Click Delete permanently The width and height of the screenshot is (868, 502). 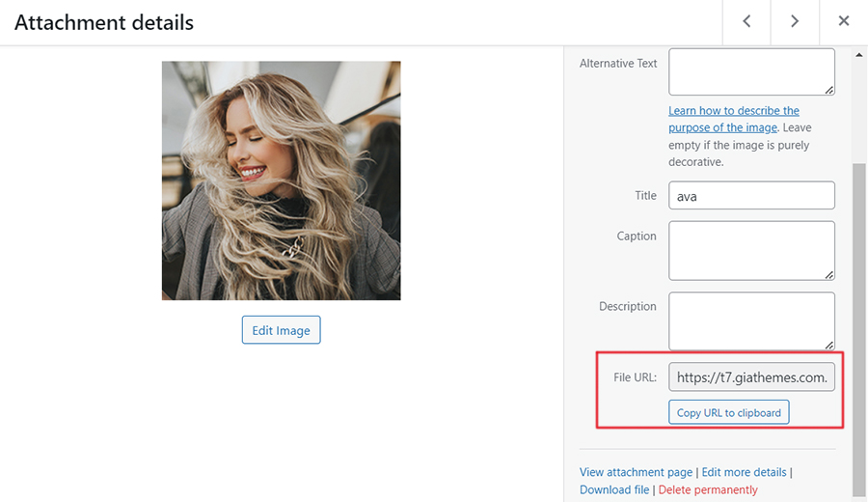click(708, 489)
